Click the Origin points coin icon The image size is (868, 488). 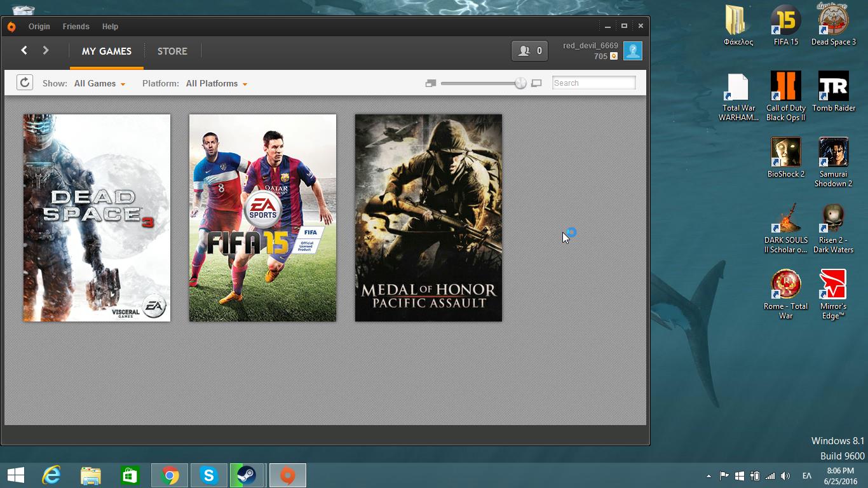[614, 57]
